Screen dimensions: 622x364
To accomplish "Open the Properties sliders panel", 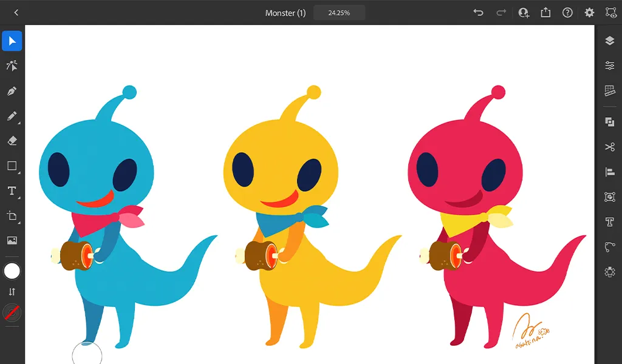I will (x=610, y=66).
